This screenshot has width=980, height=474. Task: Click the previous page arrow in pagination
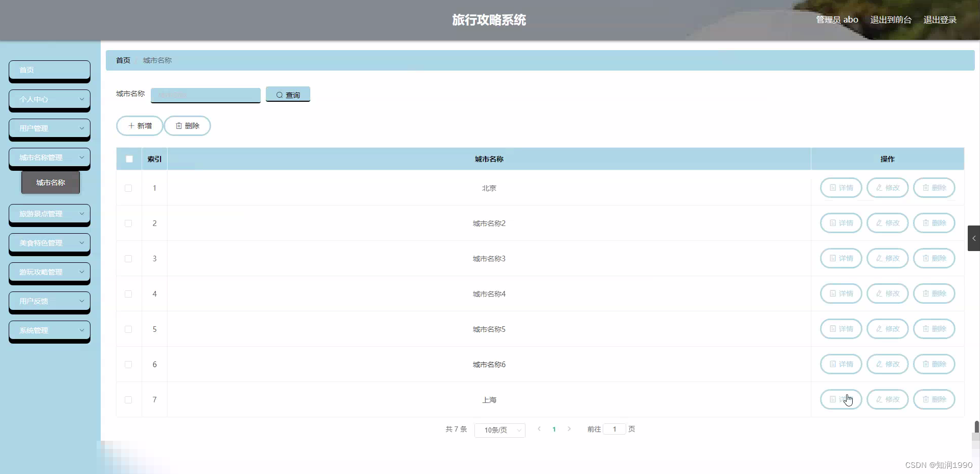(x=539, y=429)
